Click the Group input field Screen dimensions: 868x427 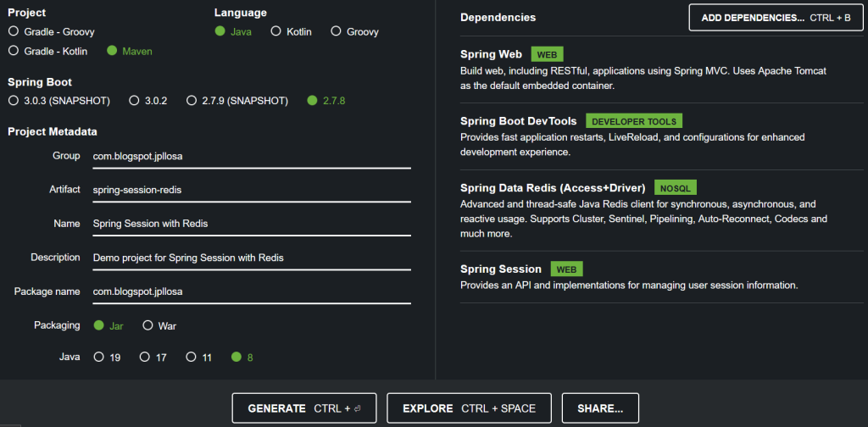pyautogui.click(x=251, y=156)
